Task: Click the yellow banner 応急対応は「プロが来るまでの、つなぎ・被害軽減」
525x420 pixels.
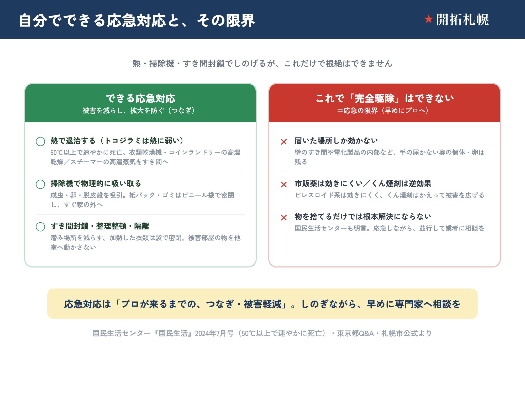Action: (262, 304)
